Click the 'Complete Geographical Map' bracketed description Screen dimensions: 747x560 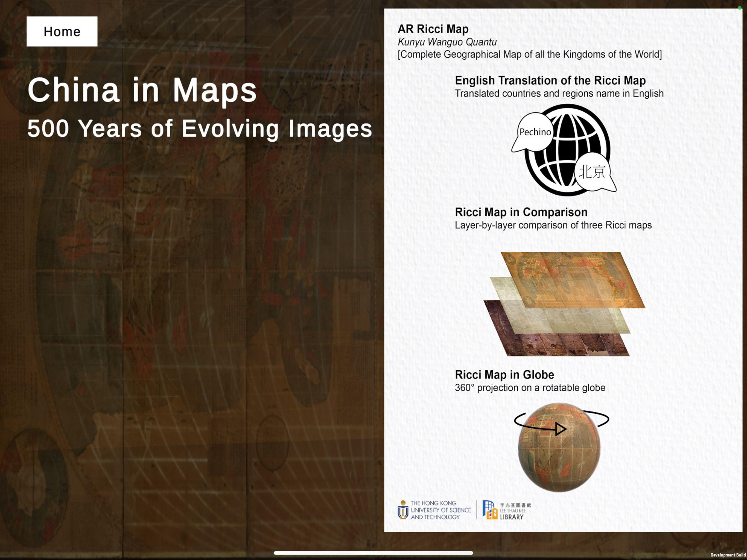tap(530, 54)
